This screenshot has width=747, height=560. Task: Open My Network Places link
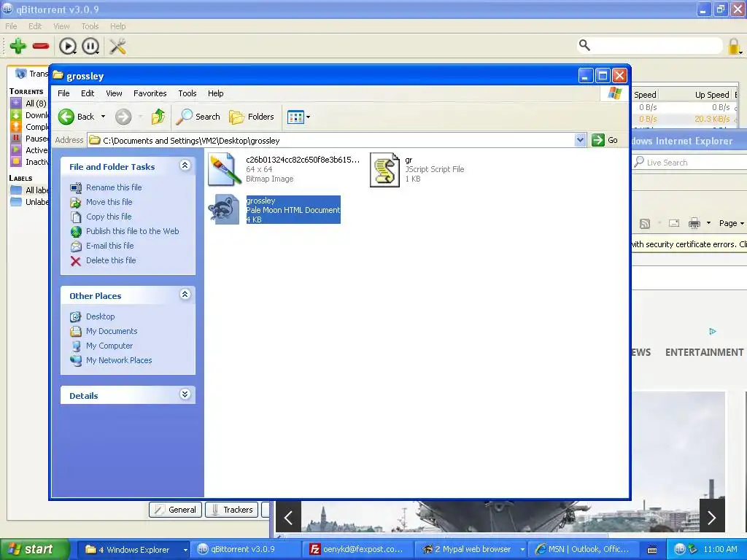click(x=119, y=360)
